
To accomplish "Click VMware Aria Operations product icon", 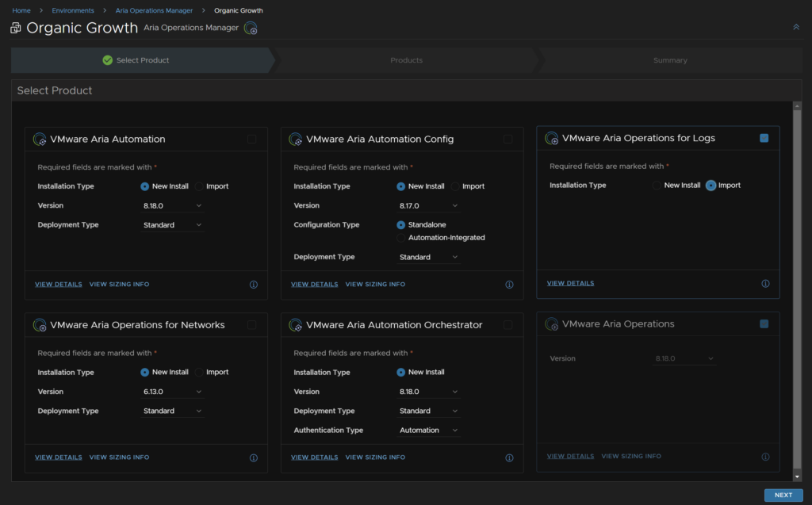I will 552,324.
